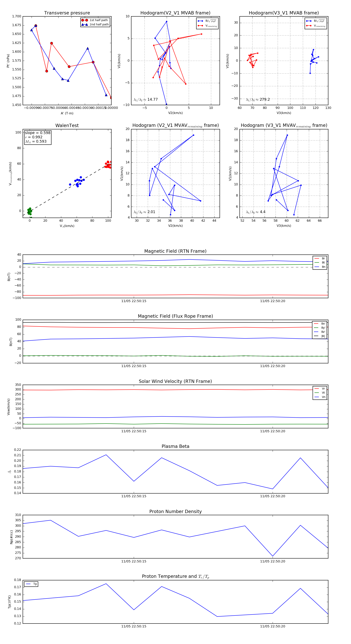Click the 'MA = 0.593' text
The width and height of the screenshot is (351, 644).
(x=36, y=141)
